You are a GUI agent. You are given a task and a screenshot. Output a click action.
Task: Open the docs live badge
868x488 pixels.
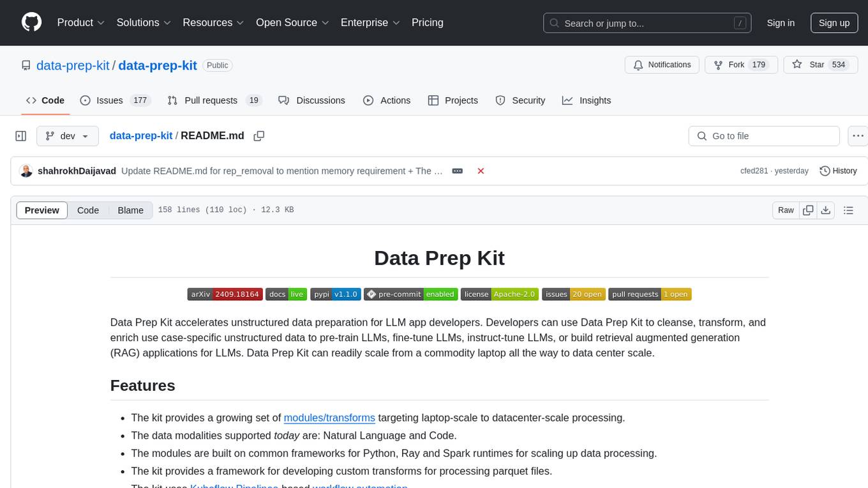[x=286, y=294]
